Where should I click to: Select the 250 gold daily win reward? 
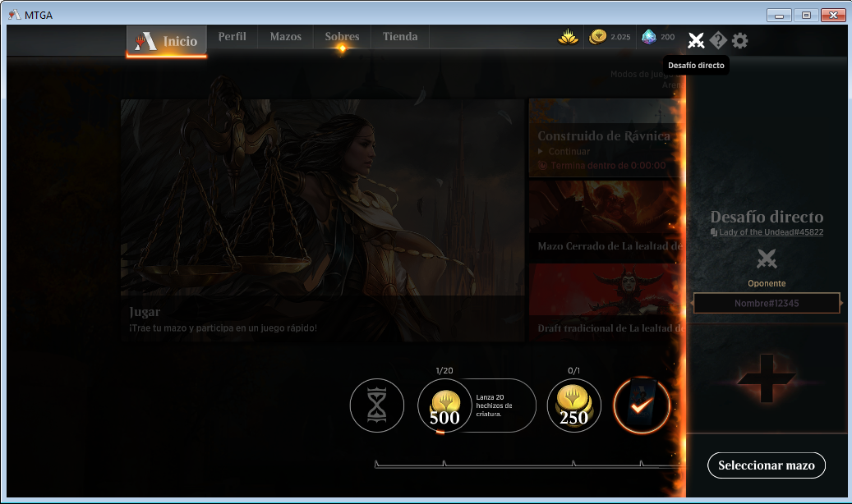pyautogui.click(x=573, y=405)
